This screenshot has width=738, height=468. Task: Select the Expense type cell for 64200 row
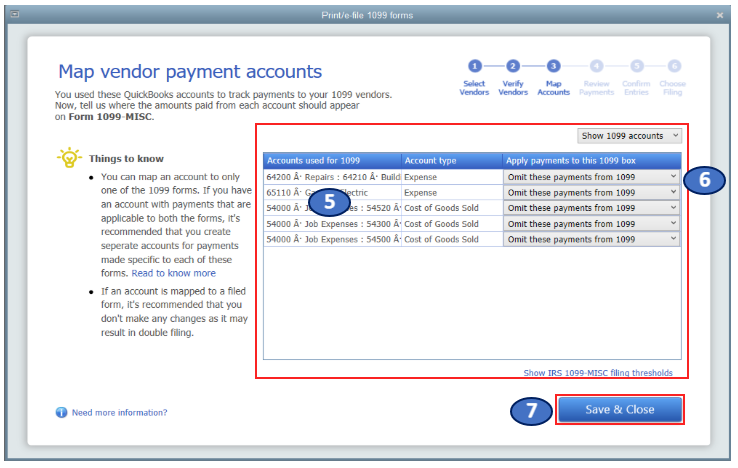click(x=452, y=177)
